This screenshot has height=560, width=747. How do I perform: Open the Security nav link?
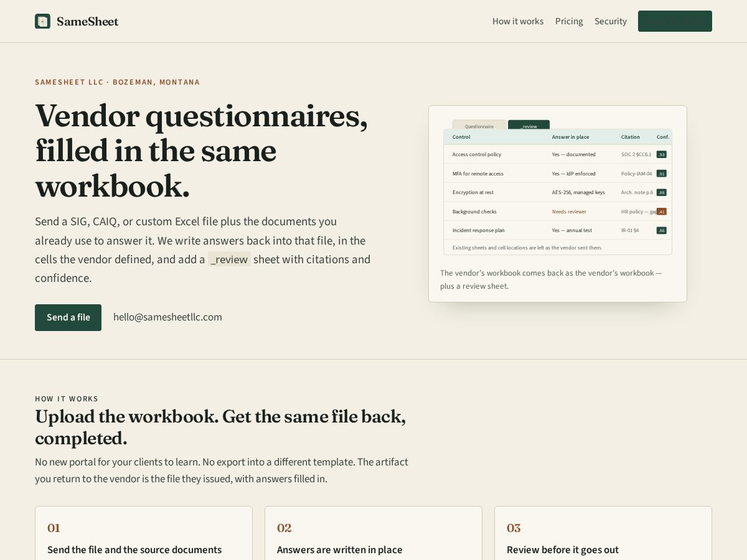[x=611, y=21]
